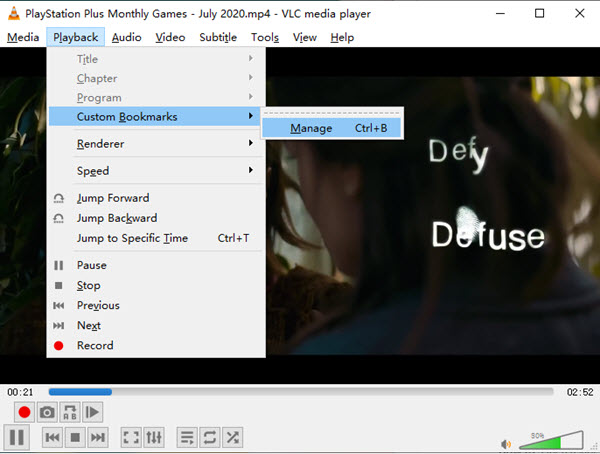Select Previous in the Playback menu
Screen dimensions: 600x454
156,305
